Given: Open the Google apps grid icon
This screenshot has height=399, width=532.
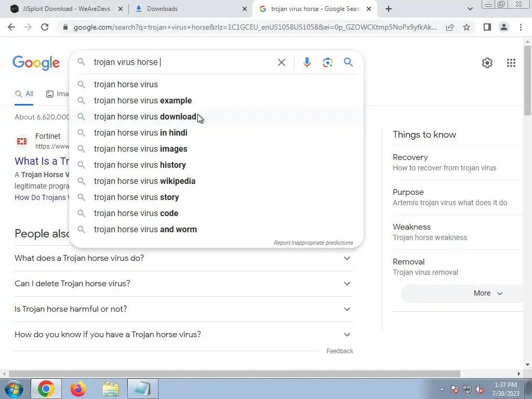Looking at the screenshot, I should coord(511,63).
